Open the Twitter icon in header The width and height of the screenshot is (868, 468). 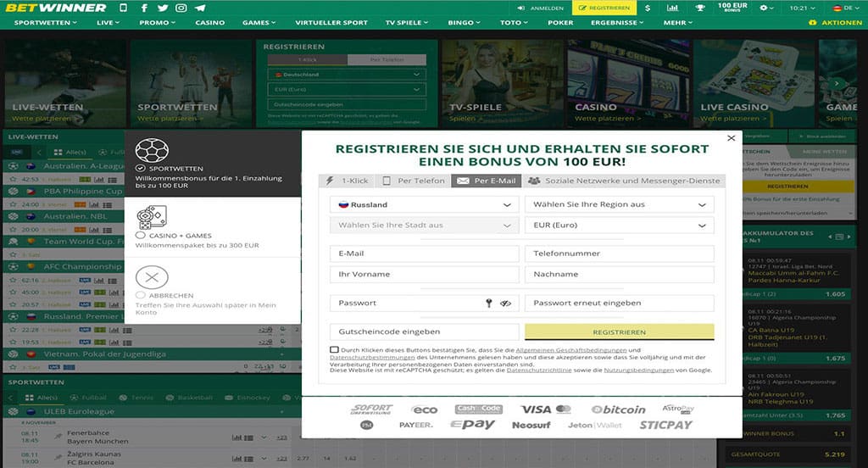click(x=162, y=8)
